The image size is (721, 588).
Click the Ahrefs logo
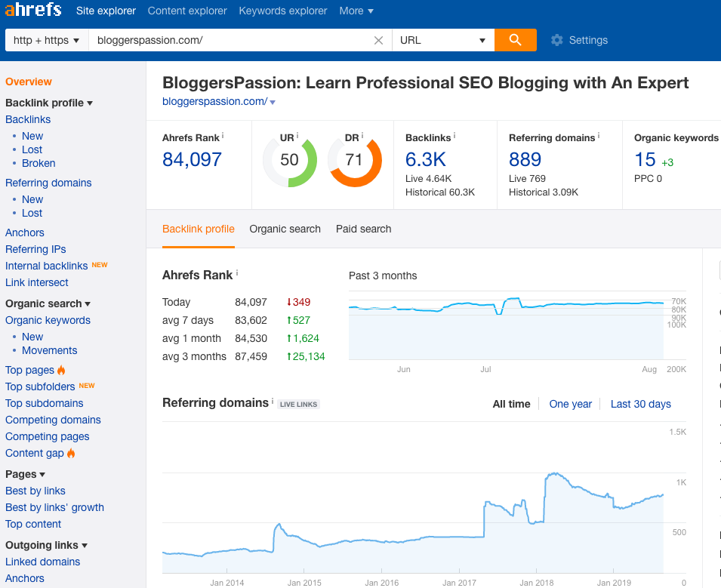coord(33,11)
